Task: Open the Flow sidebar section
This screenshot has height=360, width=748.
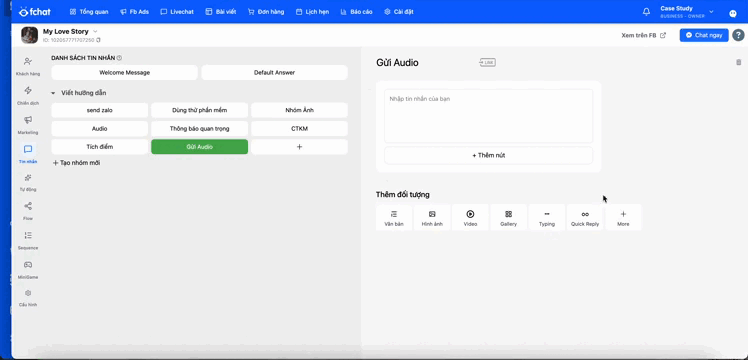Action: pyautogui.click(x=28, y=211)
